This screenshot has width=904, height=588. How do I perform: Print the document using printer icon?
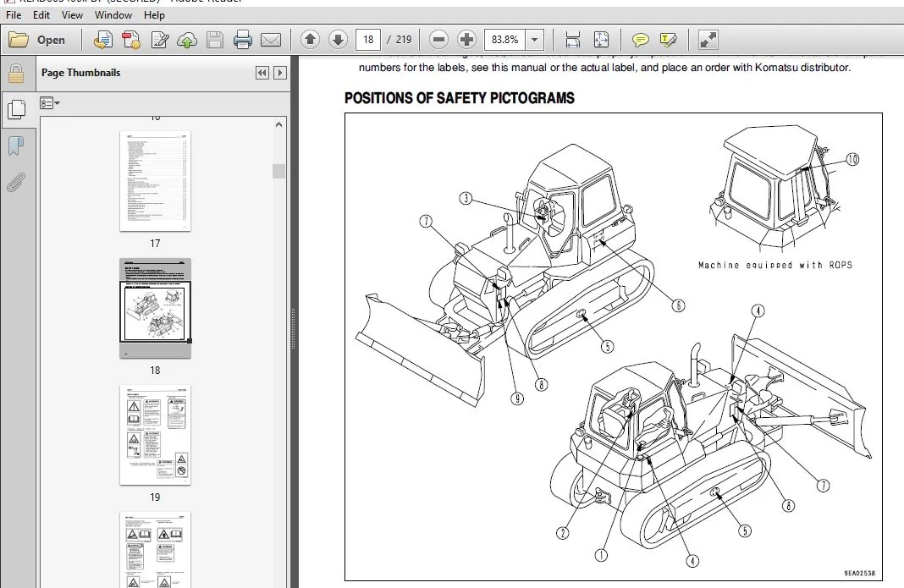[243, 40]
